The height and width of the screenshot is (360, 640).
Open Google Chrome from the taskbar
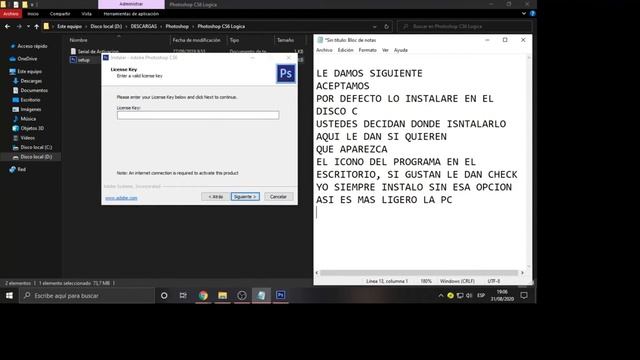tap(203, 296)
